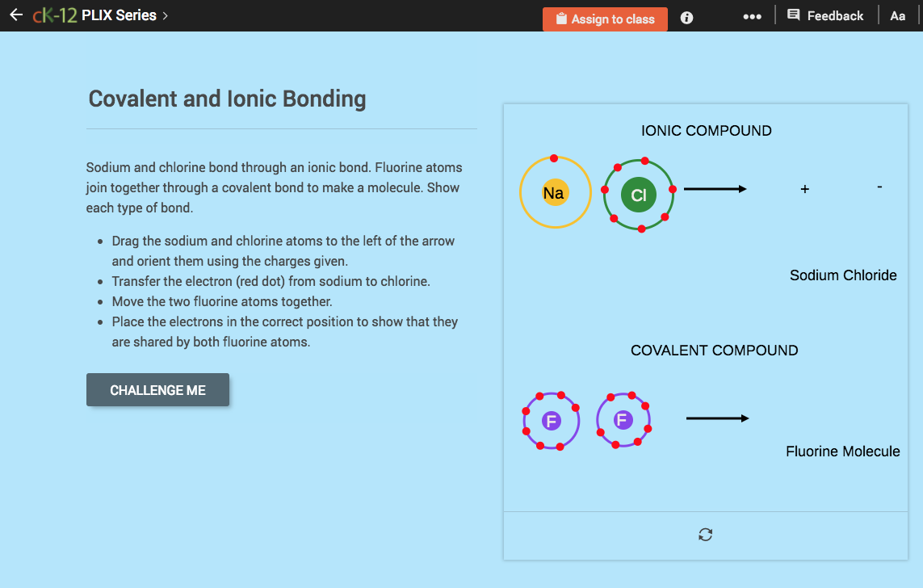
Task: Click the ionic compound arrow
Action: [716, 189]
